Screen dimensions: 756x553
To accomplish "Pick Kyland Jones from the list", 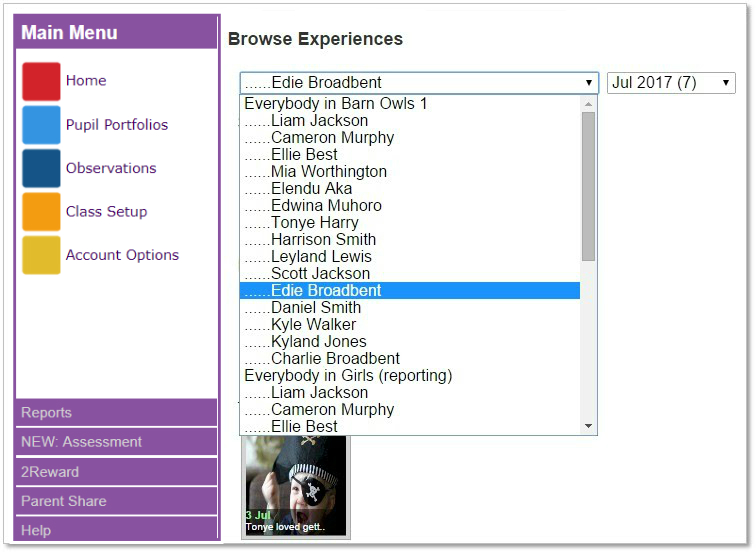I will point(410,341).
